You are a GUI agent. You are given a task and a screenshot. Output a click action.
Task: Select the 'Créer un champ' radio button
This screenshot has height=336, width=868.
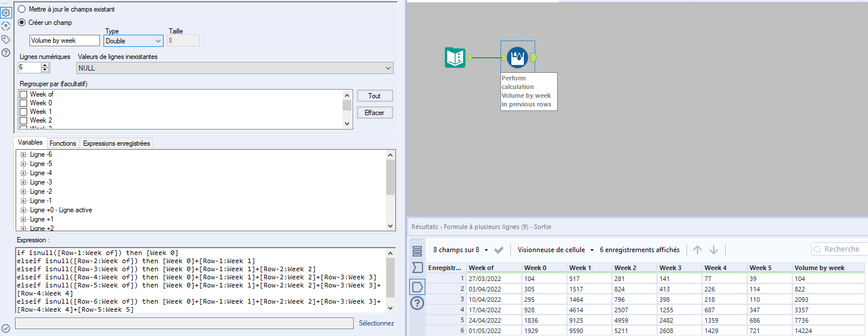point(21,23)
